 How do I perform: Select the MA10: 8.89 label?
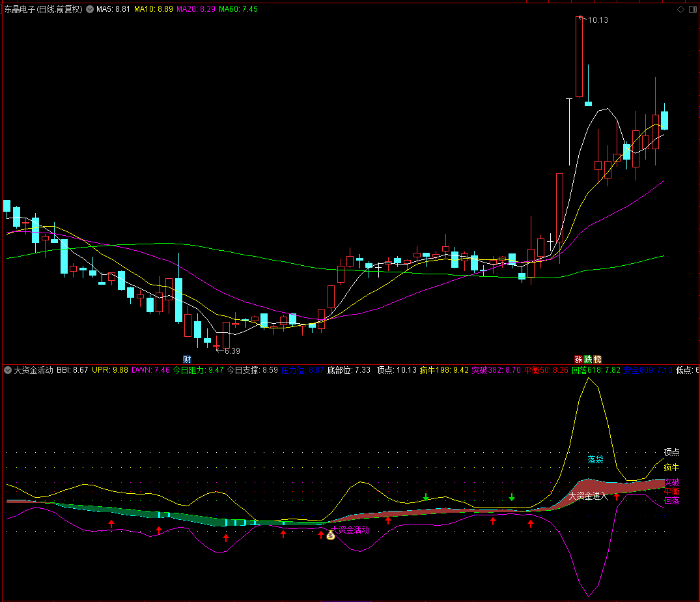pyautogui.click(x=154, y=9)
